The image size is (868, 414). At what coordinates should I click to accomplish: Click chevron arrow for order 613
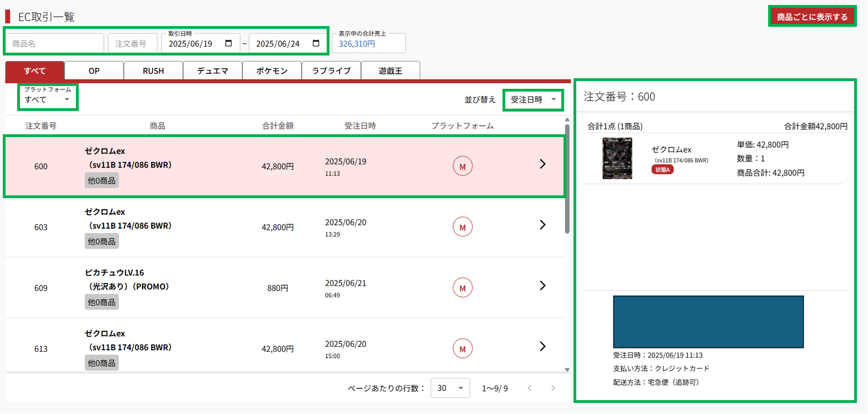542,346
